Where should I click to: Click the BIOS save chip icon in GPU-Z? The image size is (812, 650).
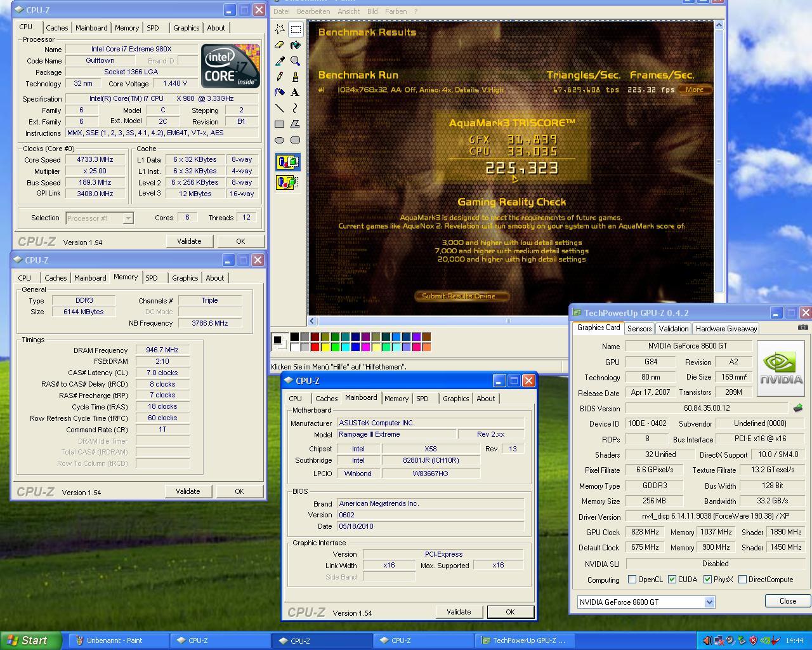(x=798, y=408)
